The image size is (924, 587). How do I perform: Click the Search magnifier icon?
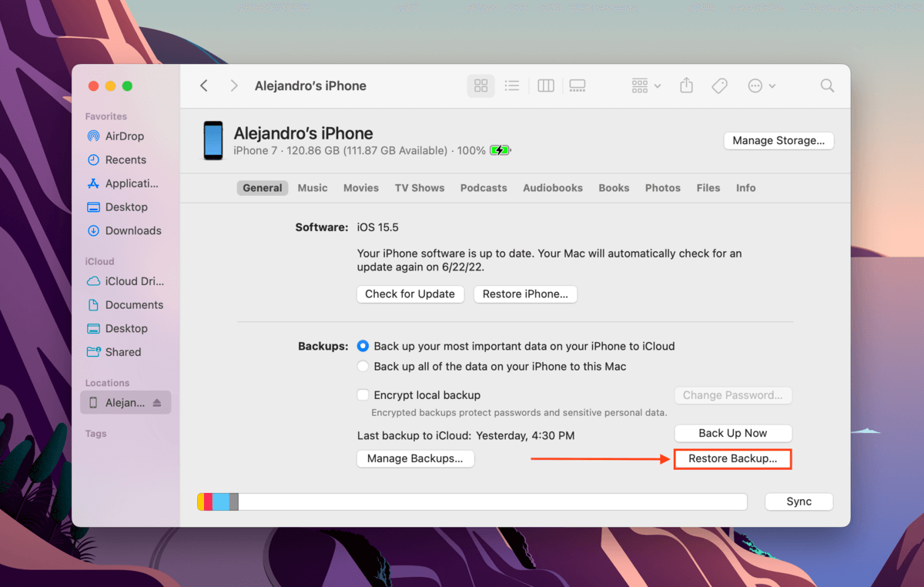(827, 86)
